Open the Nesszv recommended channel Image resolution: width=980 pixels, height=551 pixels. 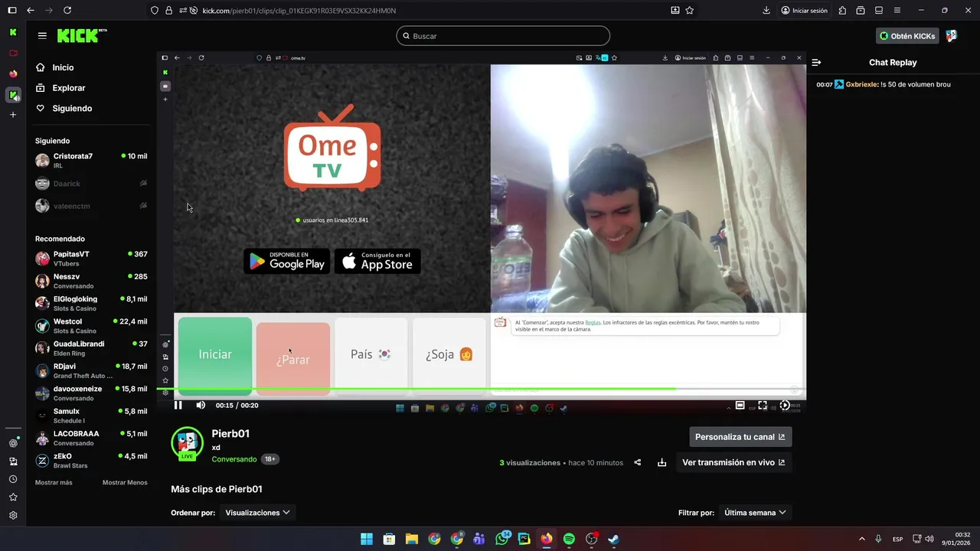click(x=90, y=281)
